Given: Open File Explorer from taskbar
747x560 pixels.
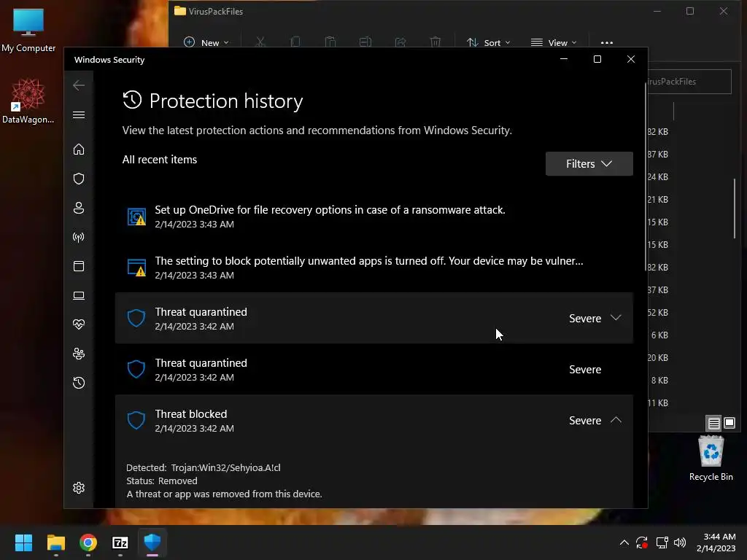Looking at the screenshot, I should (x=55, y=542).
